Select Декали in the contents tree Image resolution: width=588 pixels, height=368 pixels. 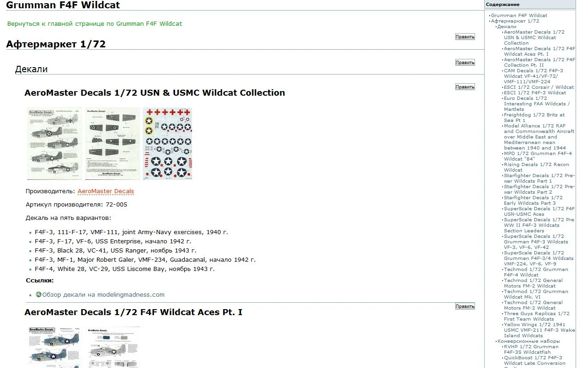[x=507, y=27]
